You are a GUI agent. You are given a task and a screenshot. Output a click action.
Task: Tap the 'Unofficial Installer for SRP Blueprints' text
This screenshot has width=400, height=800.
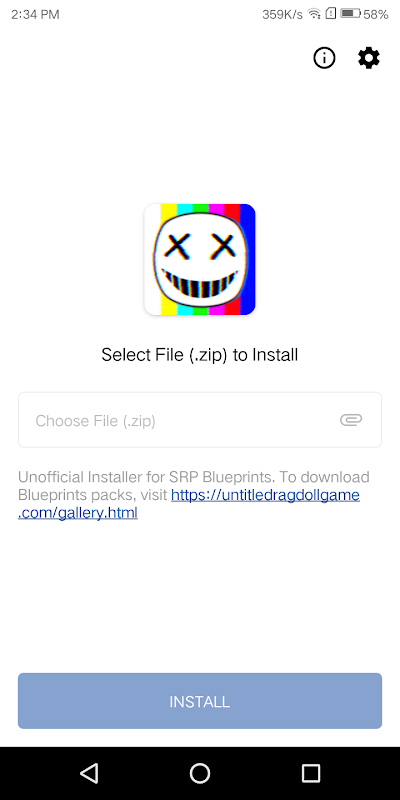pyautogui.click(x=147, y=477)
